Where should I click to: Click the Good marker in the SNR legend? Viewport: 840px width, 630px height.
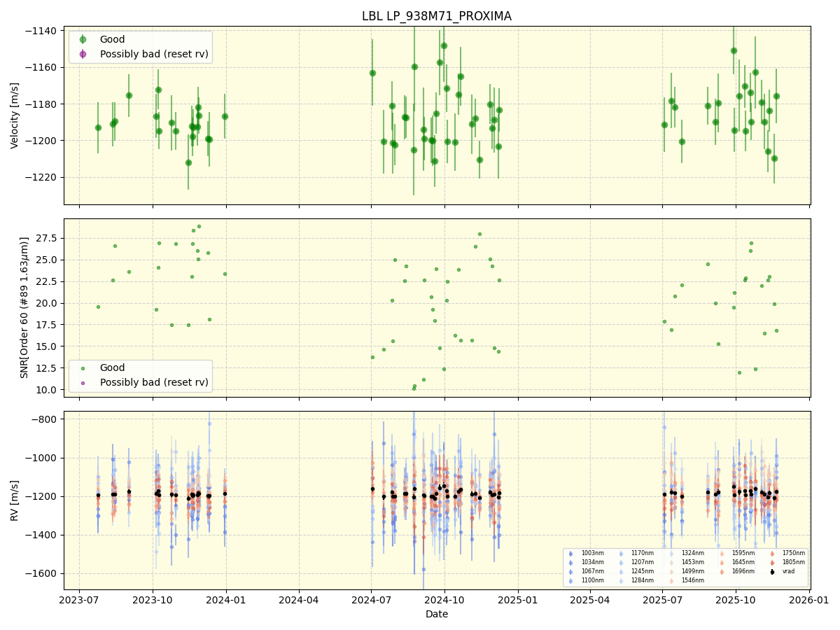83,367
